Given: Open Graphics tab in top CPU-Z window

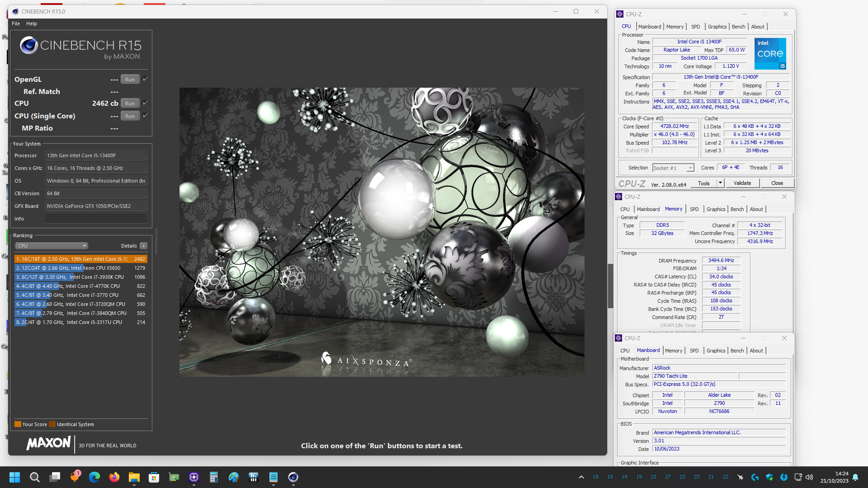Looking at the screenshot, I should click(x=717, y=27).
